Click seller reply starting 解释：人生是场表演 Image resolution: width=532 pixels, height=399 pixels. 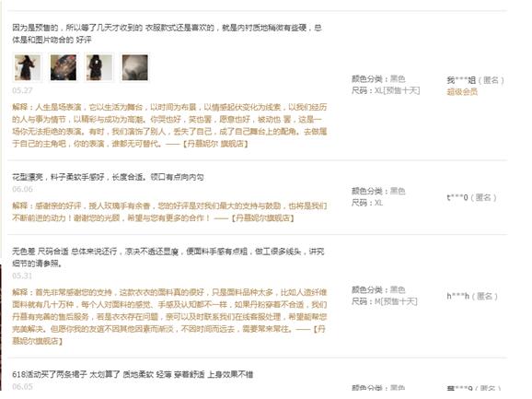[169, 125]
